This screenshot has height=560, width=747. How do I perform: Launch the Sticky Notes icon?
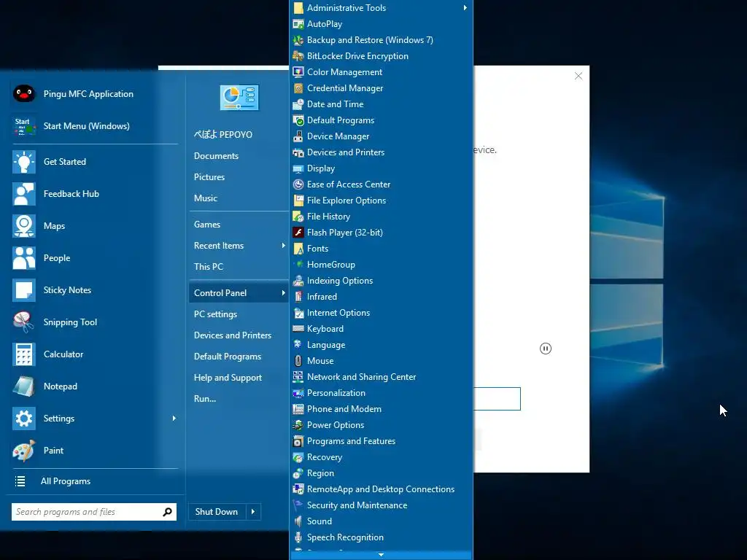pyautogui.click(x=24, y=290)
